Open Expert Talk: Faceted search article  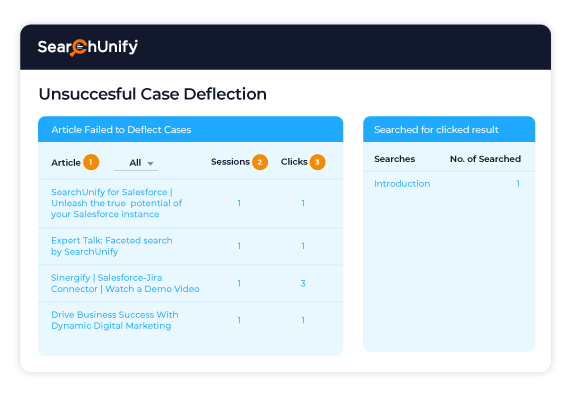(x=112, y=246)
